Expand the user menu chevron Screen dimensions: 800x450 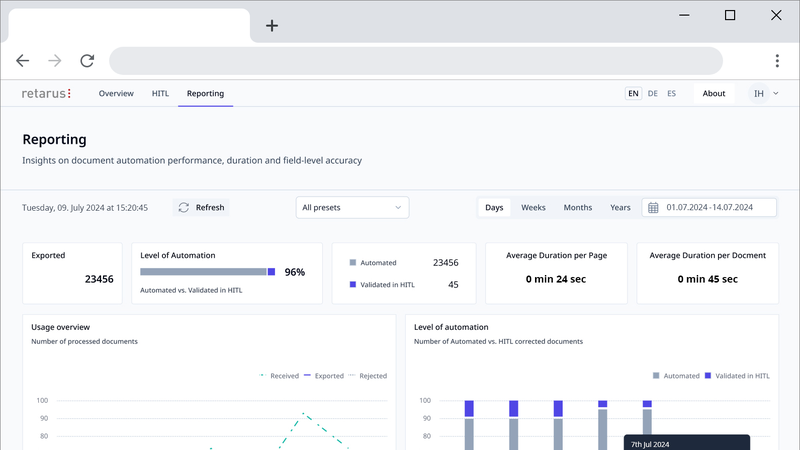(x=776, y=94)
